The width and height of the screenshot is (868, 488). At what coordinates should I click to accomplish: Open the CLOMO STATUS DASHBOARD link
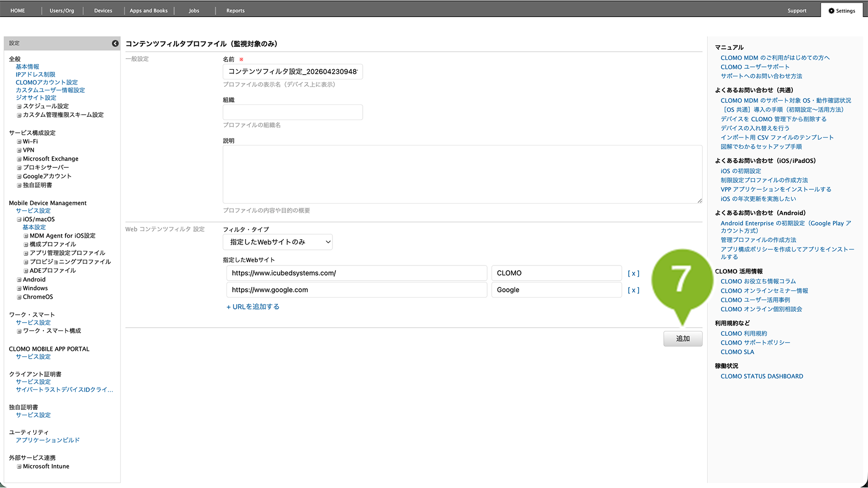(x=762, y=376)
